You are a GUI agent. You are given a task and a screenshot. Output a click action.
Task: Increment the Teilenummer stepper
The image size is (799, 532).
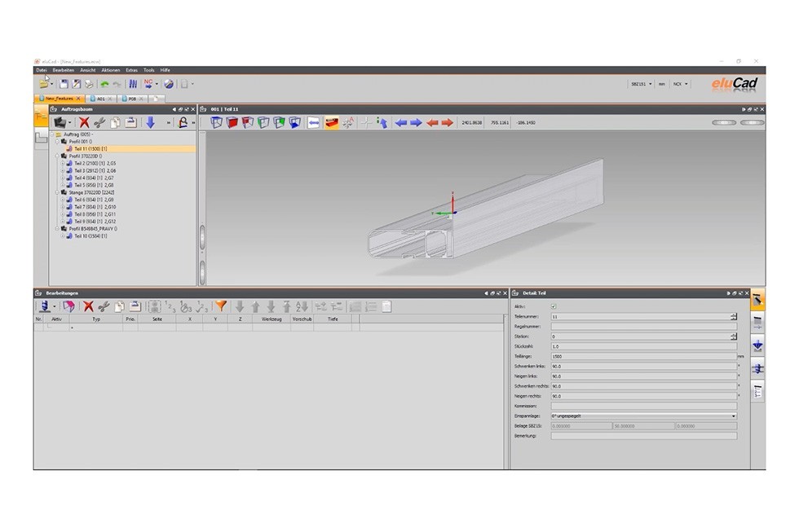[734, 314]
